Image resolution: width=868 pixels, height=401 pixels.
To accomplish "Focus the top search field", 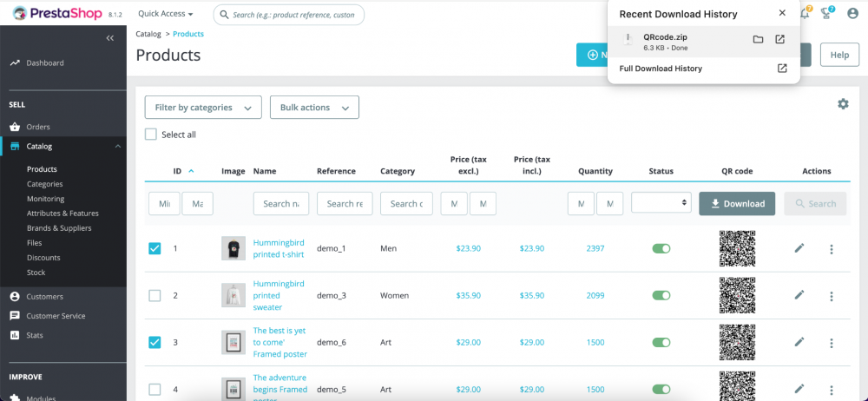I will tap(289, 15).
